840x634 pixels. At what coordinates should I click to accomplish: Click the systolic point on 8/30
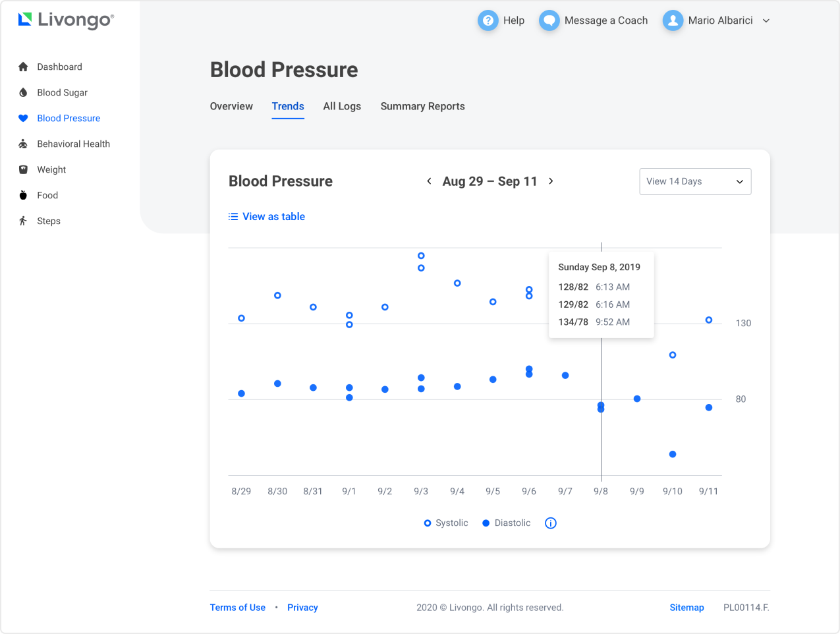tap(277, 295)
